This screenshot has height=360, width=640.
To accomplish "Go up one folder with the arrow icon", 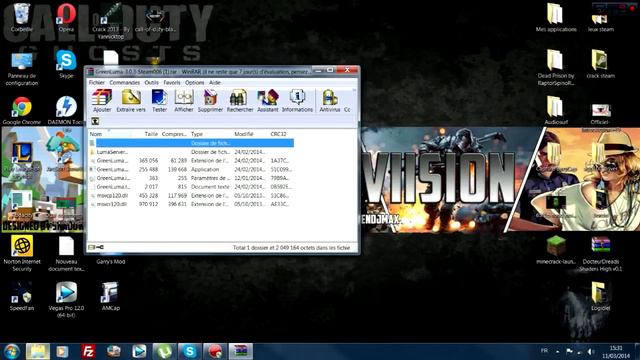I will 95,121.
